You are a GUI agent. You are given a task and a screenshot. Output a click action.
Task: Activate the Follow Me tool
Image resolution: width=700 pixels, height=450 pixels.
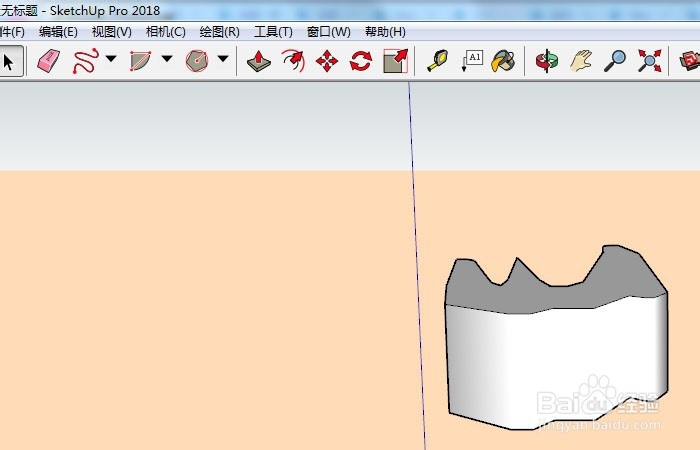(x=293, y=61)
